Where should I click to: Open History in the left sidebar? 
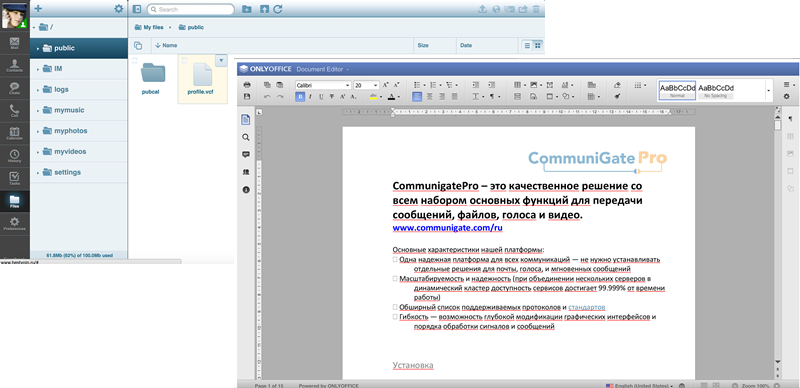pyautogui.click(x=14, y=156)
